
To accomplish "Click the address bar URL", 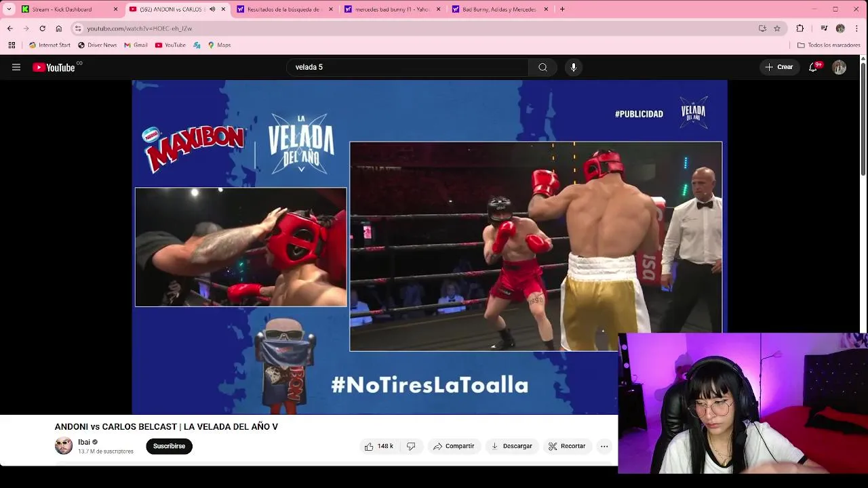I will point(139,28).
